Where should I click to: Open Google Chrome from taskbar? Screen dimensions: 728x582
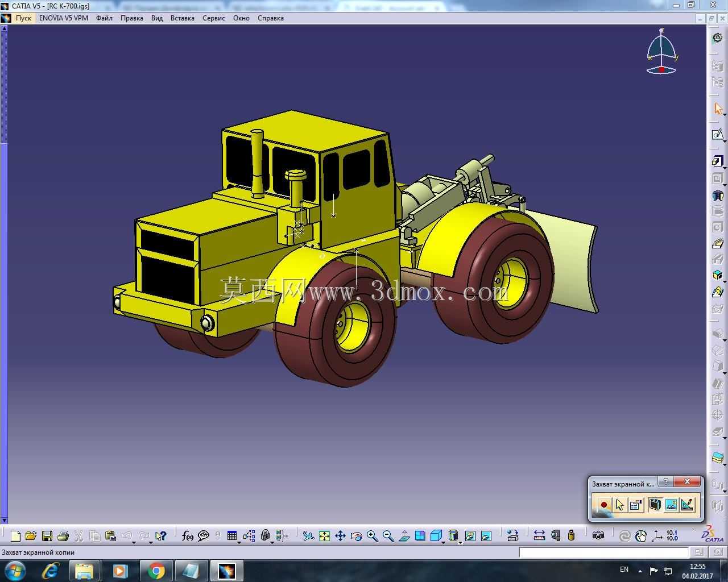(156, 571)
